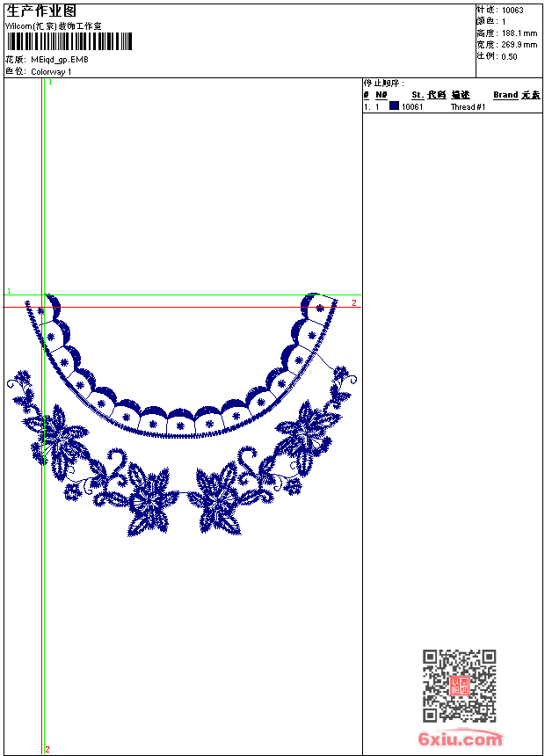Screen dimensions: 545x756
Task: Click the St. column header
Action: (418, 95)
